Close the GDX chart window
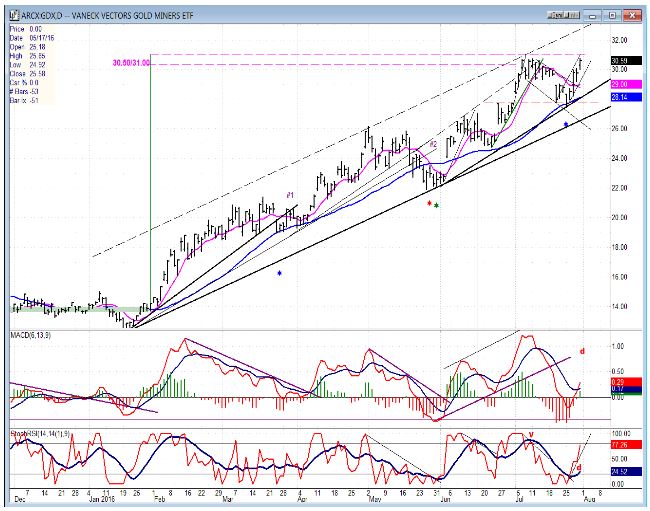650x511 pixels. click(x=632, y=16)
